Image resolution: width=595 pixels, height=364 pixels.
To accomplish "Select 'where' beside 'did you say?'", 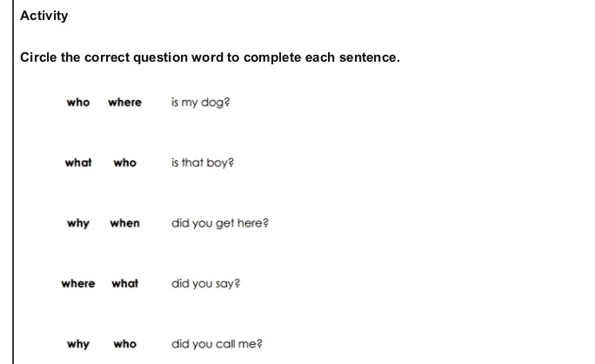I will tap(78, 283).
